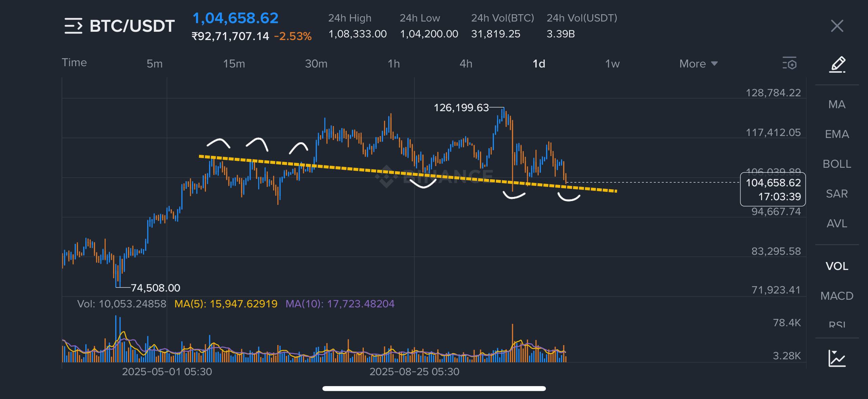The height and width of the screenshot is (399, 868).
Task: Select the pencil drawing tool icon
Action: (x=837, y=64)
